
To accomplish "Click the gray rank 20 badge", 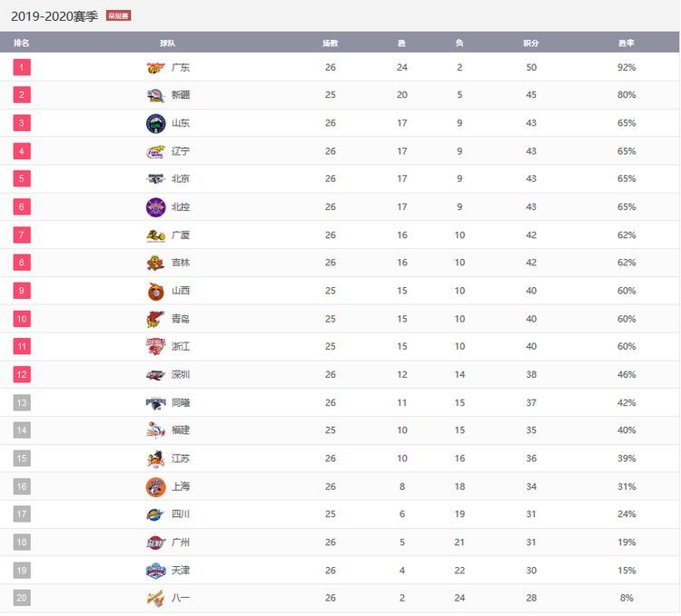I will tap(22, 598).
